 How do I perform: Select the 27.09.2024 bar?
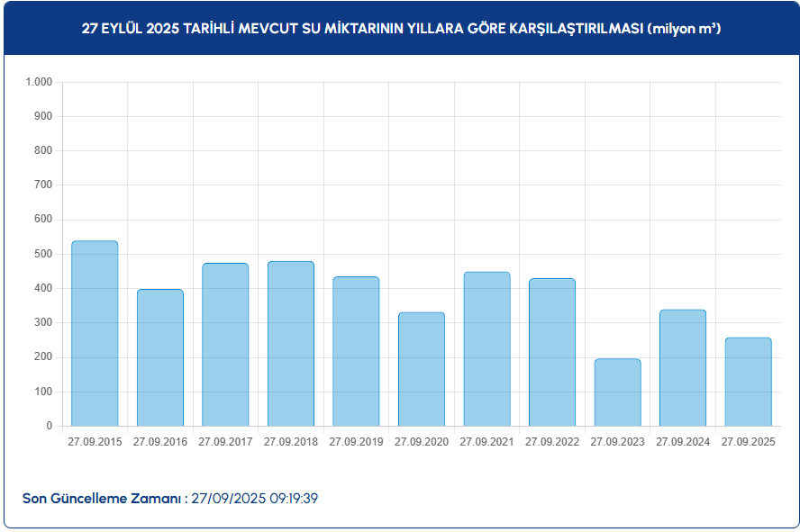pyautogui.click(x=683, y=367)
